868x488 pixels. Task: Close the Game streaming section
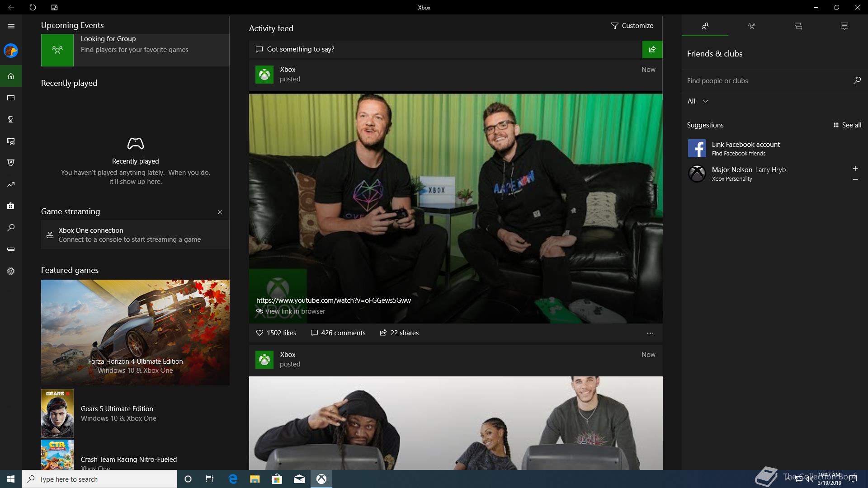[220, 212]
